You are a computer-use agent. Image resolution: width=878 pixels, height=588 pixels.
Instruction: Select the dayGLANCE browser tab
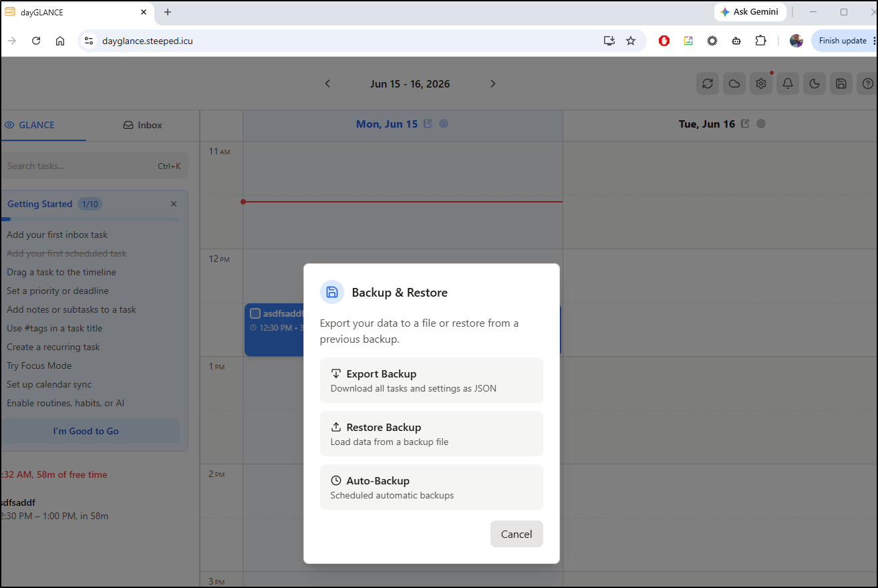click(x=76, y=12)
